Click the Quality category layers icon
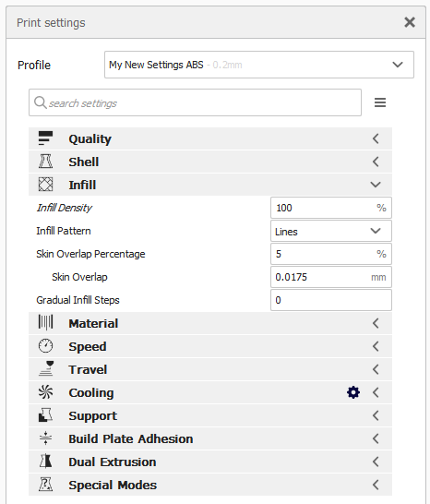Viewport: 430px width, 504px height. coord(45,138)
